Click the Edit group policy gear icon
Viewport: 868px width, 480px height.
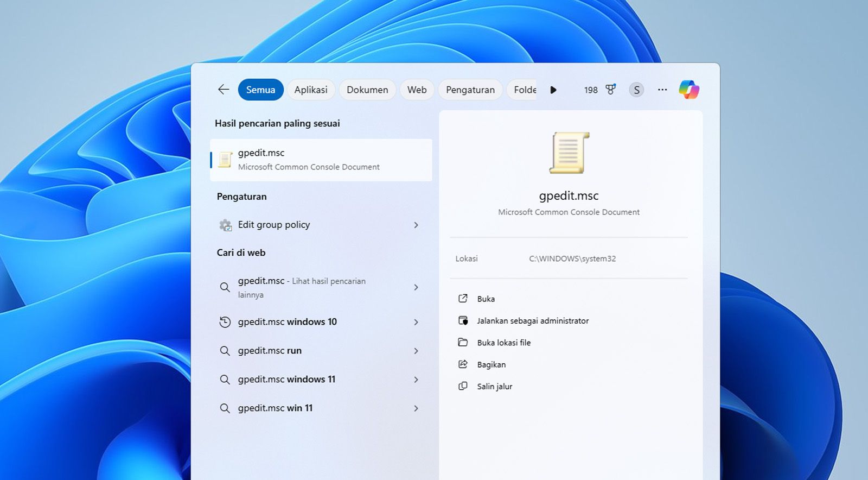[x=225, y=225]
